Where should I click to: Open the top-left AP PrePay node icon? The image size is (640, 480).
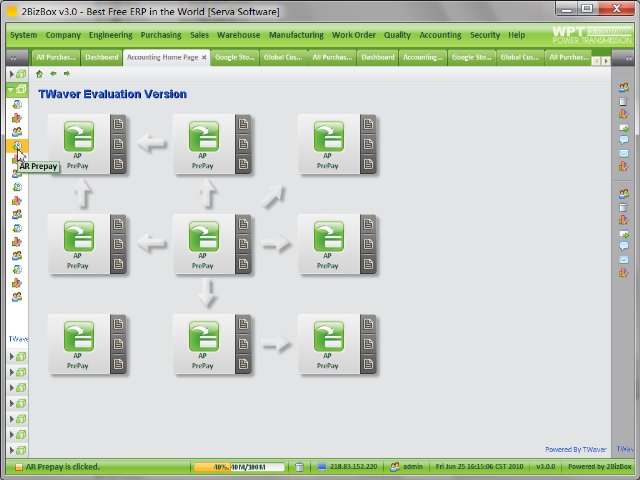click(78, 136)
